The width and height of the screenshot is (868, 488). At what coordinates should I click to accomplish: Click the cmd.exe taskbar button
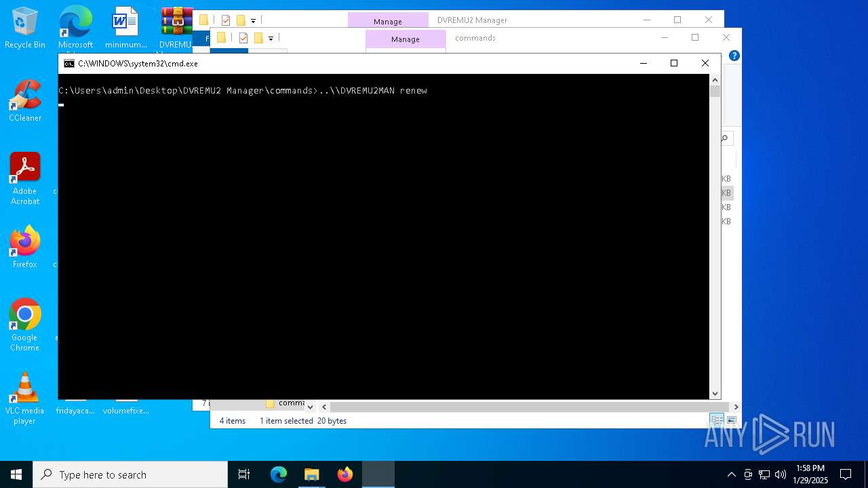click(x=378, y=474)
